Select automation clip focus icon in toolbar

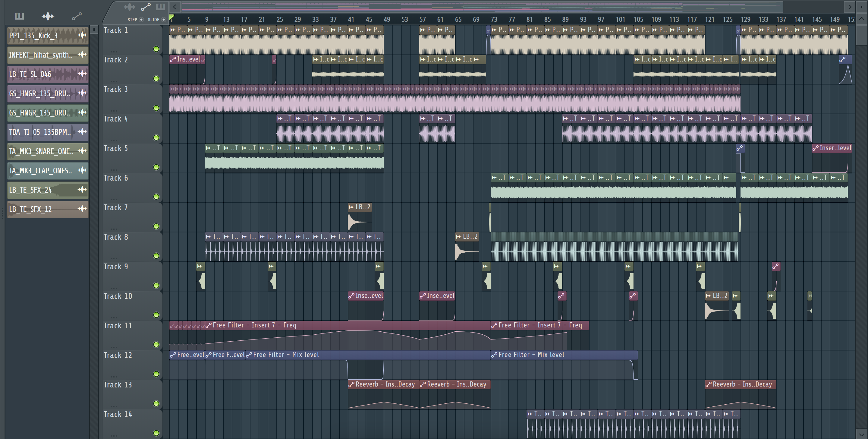(x=146, y=7)
